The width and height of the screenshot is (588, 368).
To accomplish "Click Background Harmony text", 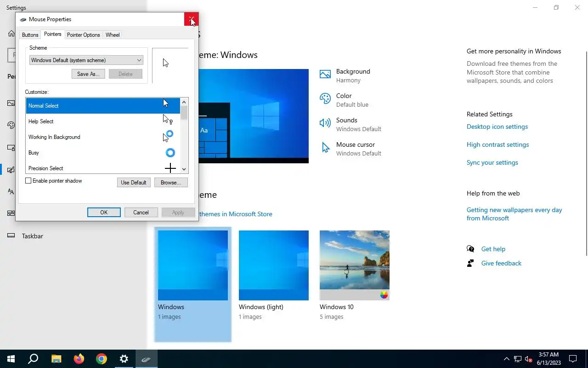I will point(353,76).
